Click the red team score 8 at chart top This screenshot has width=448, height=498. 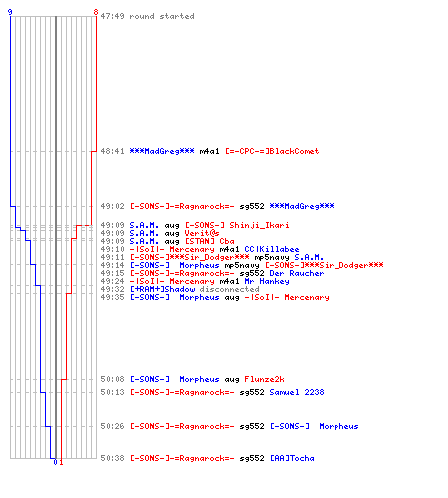pos(96,12)
